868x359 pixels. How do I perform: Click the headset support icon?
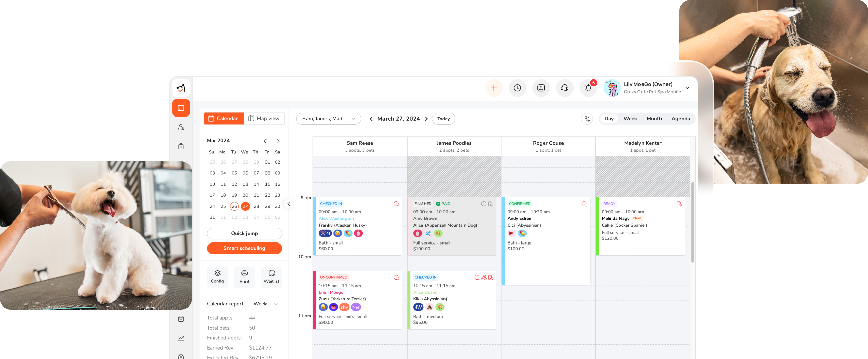(x=565, y=88)
